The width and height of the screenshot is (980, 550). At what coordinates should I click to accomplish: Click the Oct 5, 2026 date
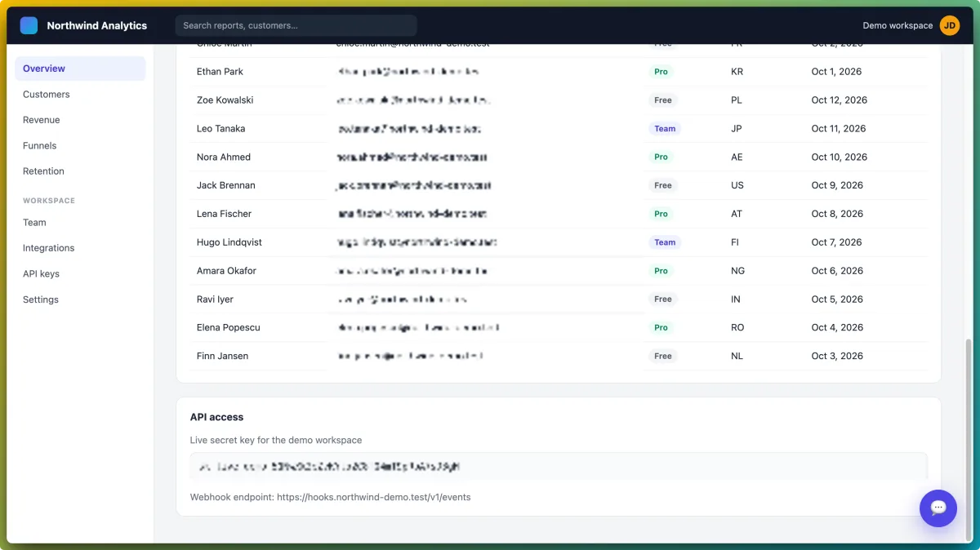coord(837,299)
